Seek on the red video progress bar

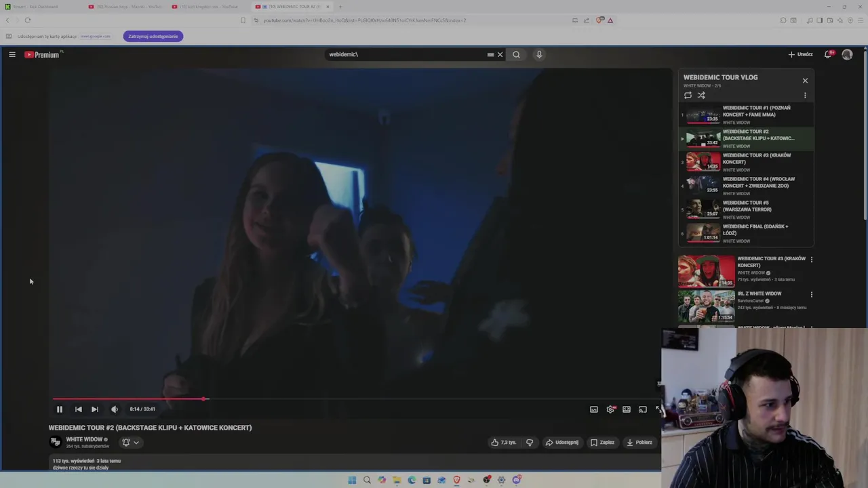pyautogui.click(x=355, y=399)
